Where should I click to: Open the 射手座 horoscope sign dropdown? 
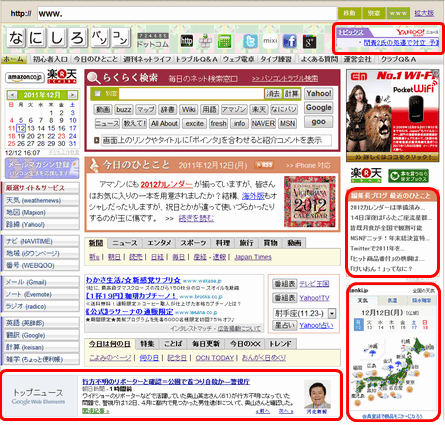click(x=332, y=313)
